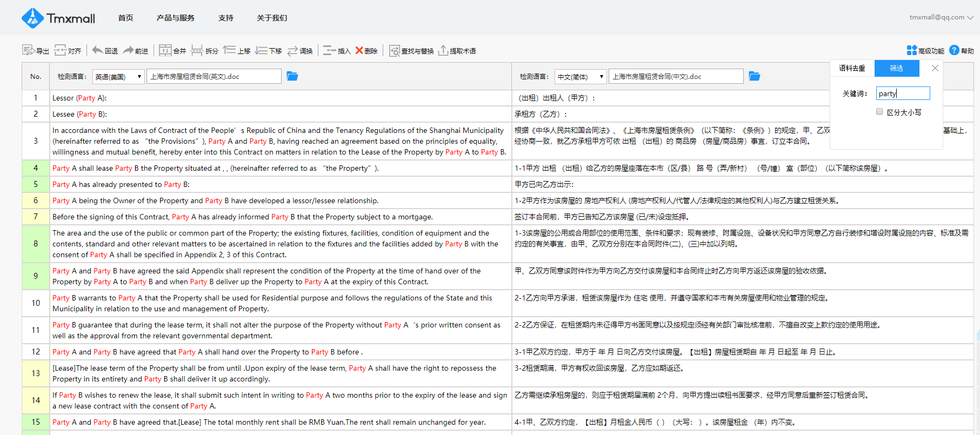The height and width of the screenshot is (435, 980).
Task: Go to the 首页 menu item
Action: pyautogui.click(x=126, y=18)
